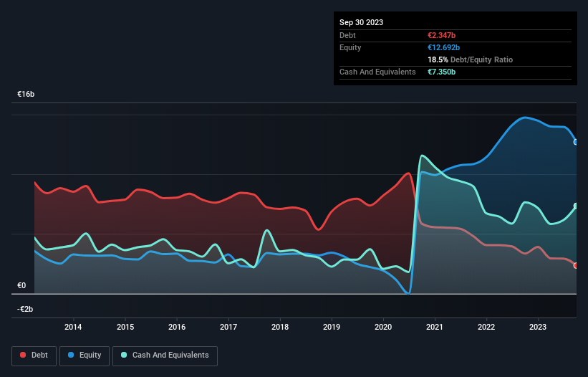Click the €12.692b equity value
588x377 pixels.
pos(443,47)
